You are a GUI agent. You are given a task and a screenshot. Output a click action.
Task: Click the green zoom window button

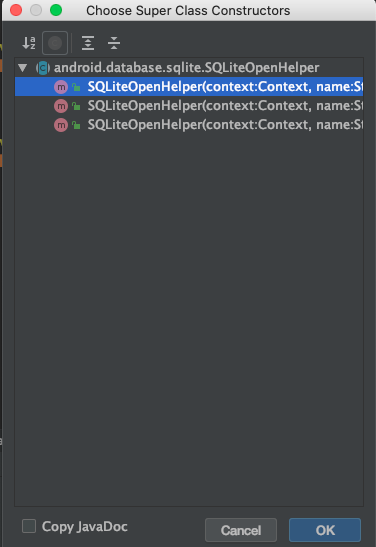tap(56, 10)
